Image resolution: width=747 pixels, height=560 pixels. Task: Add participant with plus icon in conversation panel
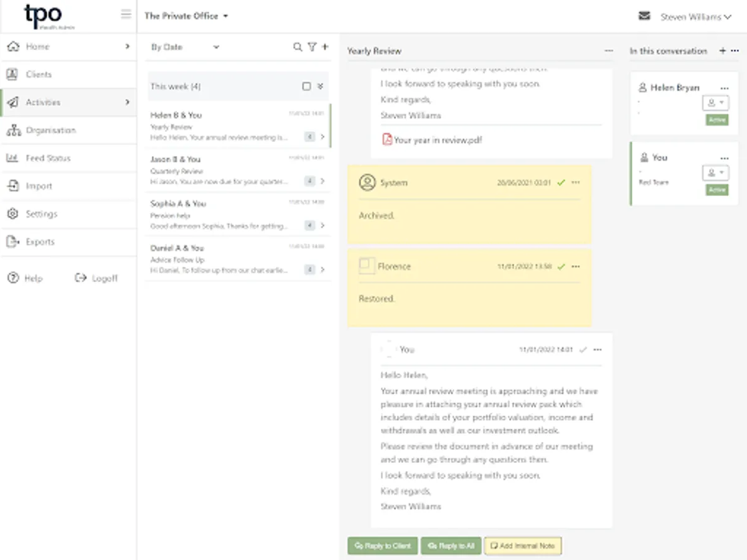click(x=723, y=51)
